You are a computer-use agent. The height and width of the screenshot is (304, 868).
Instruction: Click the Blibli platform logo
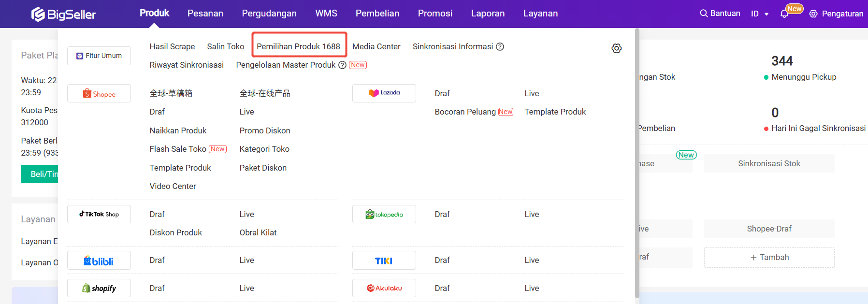tap(99, 261)
